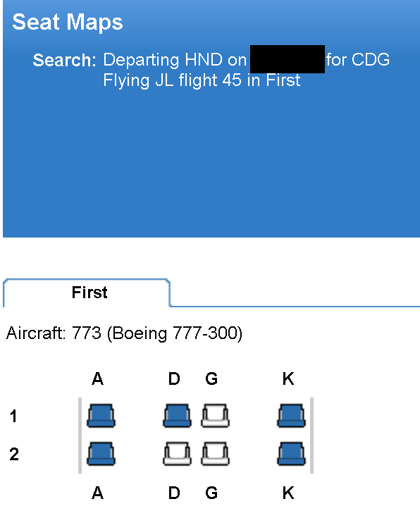Click column header A above row 1

[97, 378]
